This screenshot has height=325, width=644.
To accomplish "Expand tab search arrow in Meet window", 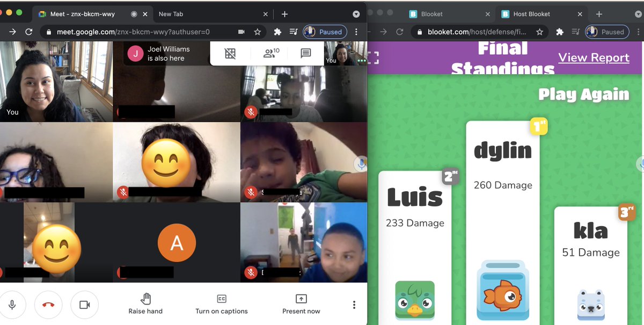I will tap(356, 14).
